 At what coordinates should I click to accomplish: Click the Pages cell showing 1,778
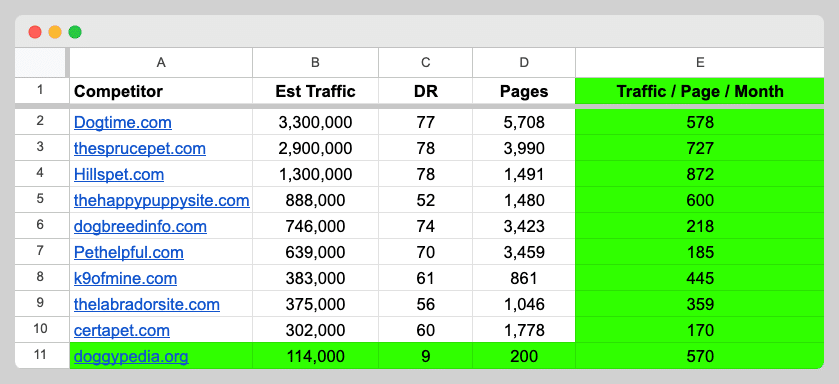click(524, 330)
